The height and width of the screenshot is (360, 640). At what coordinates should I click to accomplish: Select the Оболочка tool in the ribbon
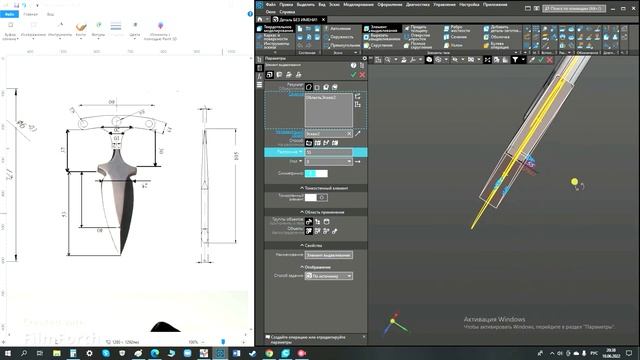pos(496,37)
